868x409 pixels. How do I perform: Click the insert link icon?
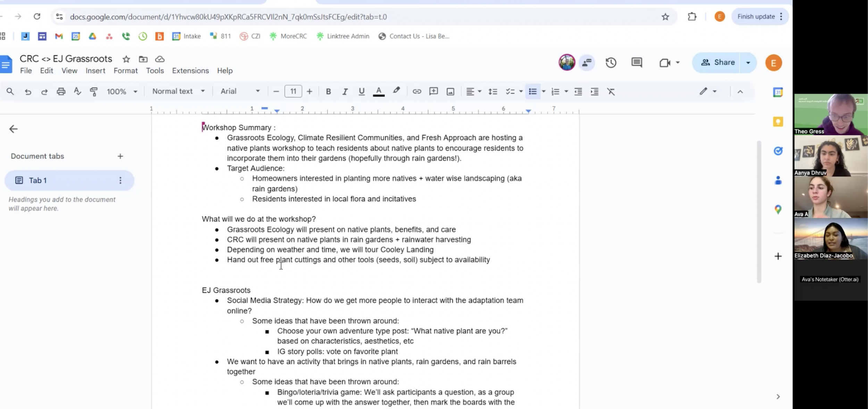(x=417, y=92)
